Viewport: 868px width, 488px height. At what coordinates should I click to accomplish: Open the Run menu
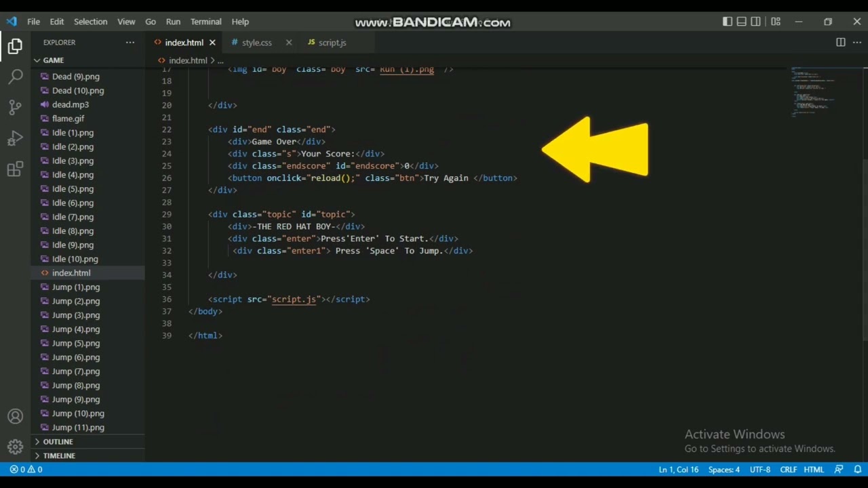[173, 21]
